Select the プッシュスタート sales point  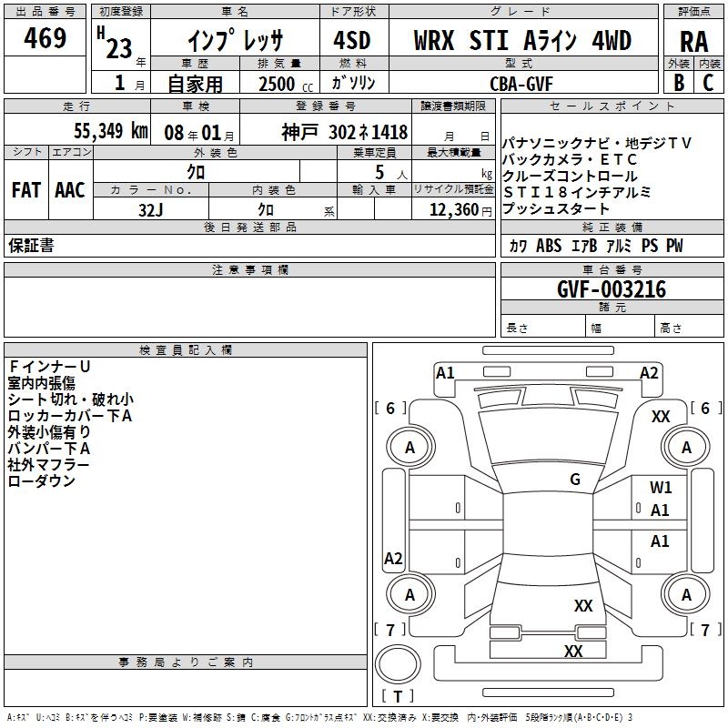point(555,209)
